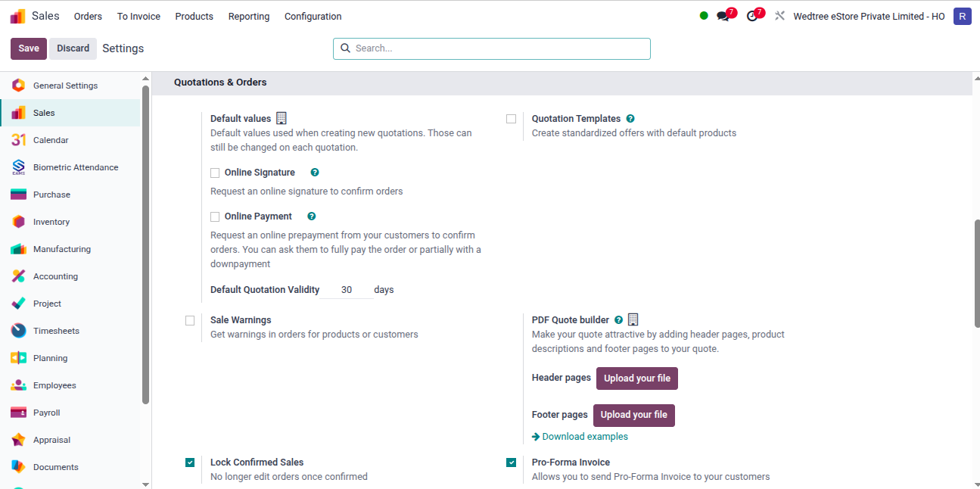
Task: Click the debug tools wrench icon
Action: pos(779,16)
